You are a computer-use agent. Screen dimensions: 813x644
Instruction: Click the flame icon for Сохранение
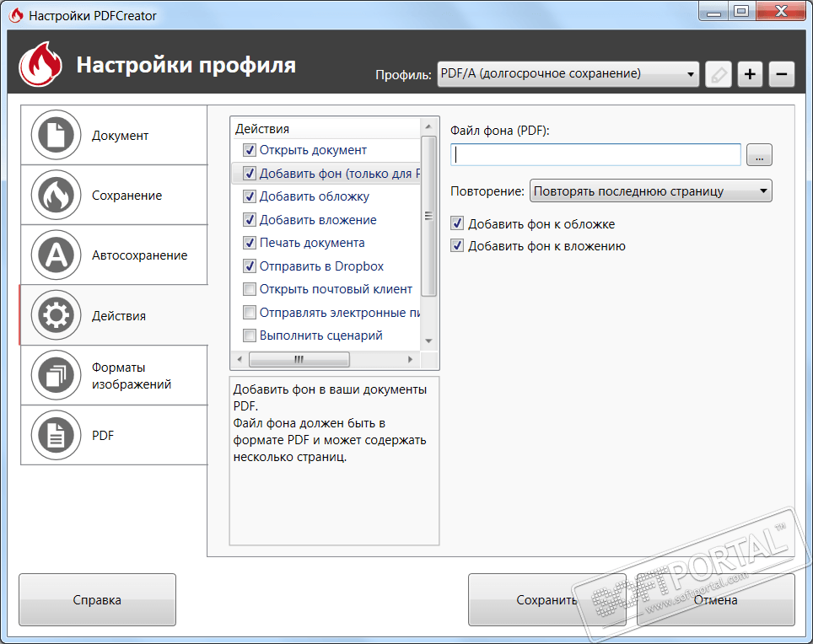tap(56, 196)
